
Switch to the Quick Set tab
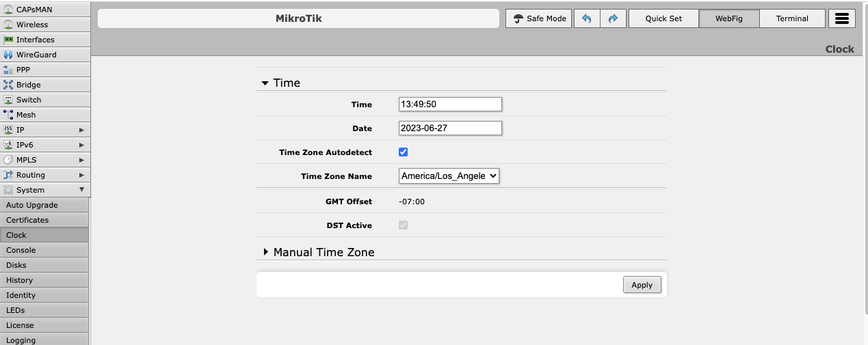pyautogui.click(x=663, y=18)
